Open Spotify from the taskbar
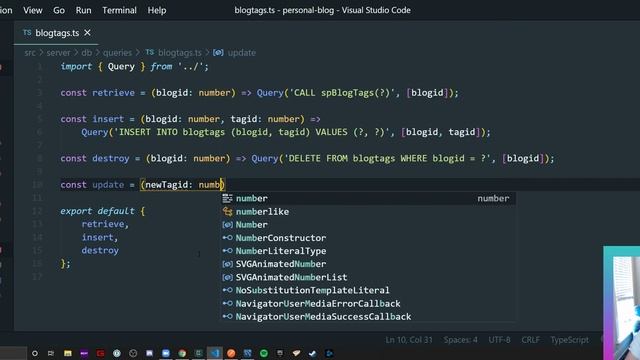640x360 pixels. point(264,353)
